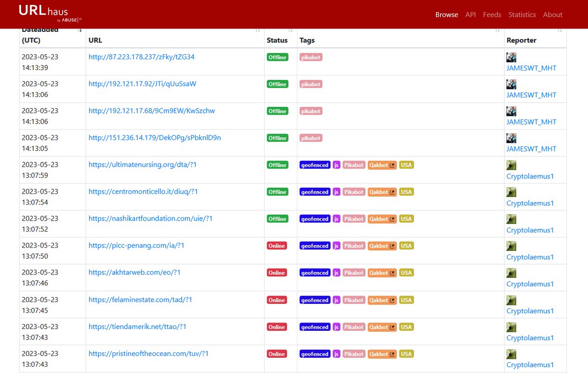Click USA tag on ultimatenursing.org row

[407, 165]
